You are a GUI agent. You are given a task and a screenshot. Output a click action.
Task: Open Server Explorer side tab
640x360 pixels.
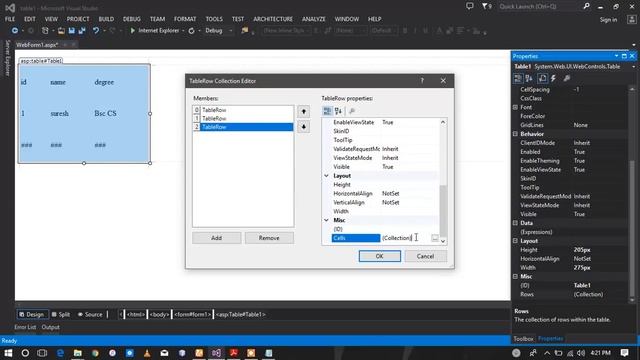click(7, 58)
